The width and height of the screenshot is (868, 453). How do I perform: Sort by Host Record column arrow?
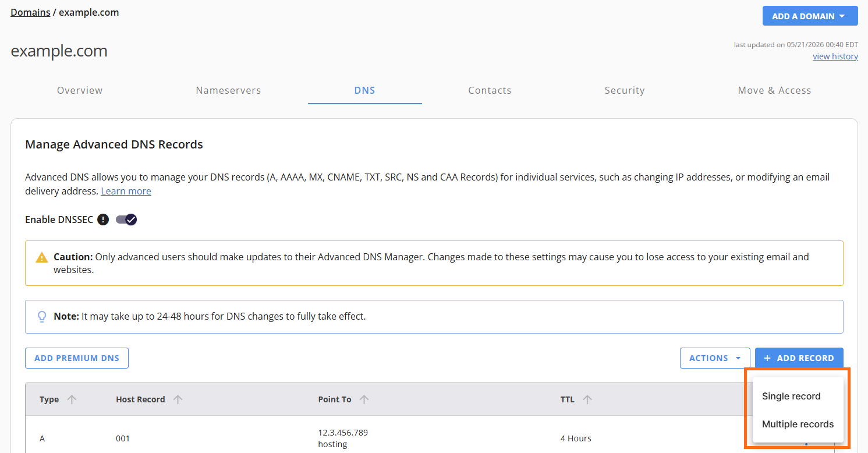click(x=178, y=399)
